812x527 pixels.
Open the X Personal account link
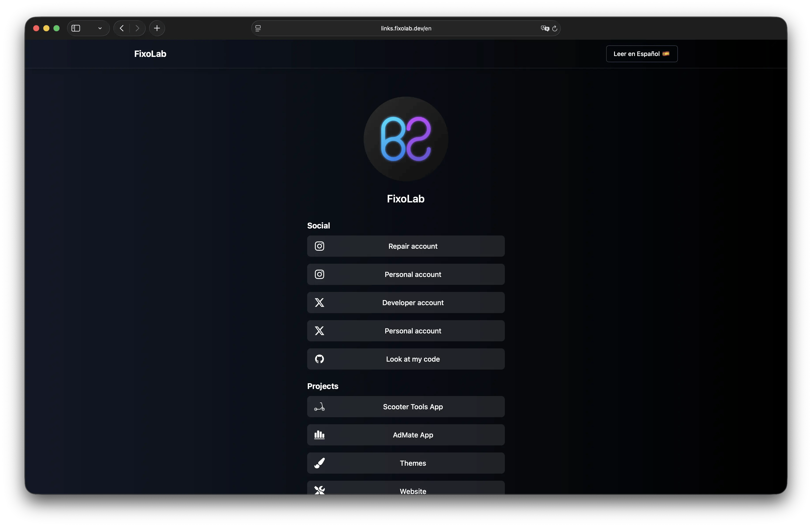point(412,331)
